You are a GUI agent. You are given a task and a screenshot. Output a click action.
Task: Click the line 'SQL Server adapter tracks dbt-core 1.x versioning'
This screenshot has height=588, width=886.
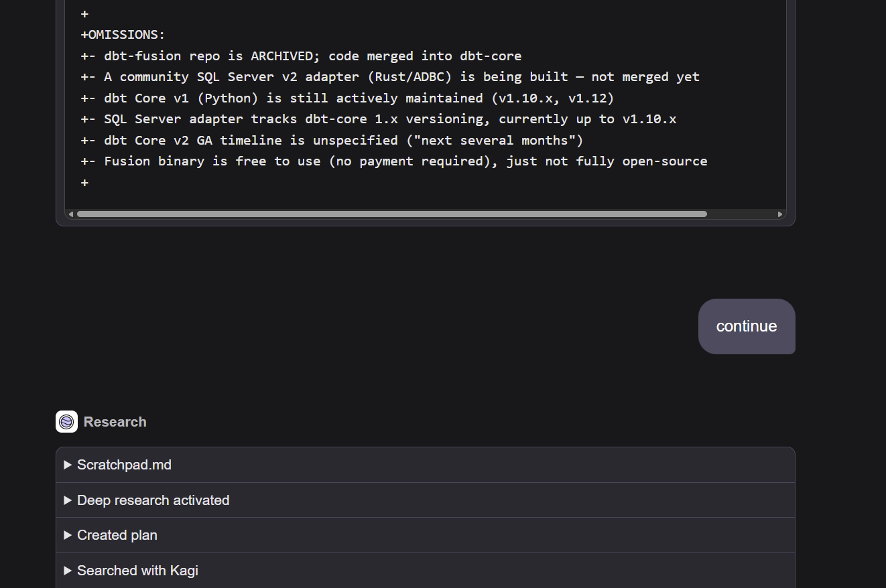click(x=379, y=119)
